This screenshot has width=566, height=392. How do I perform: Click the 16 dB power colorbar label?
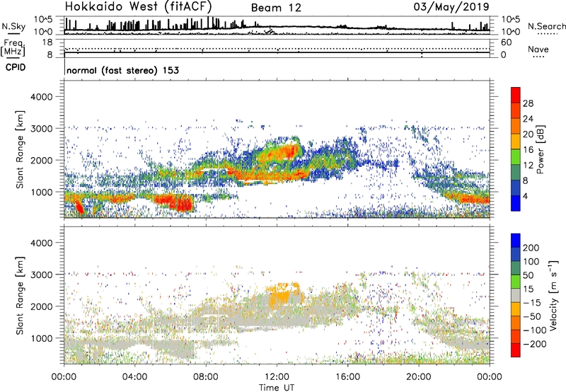coord(528,150)
